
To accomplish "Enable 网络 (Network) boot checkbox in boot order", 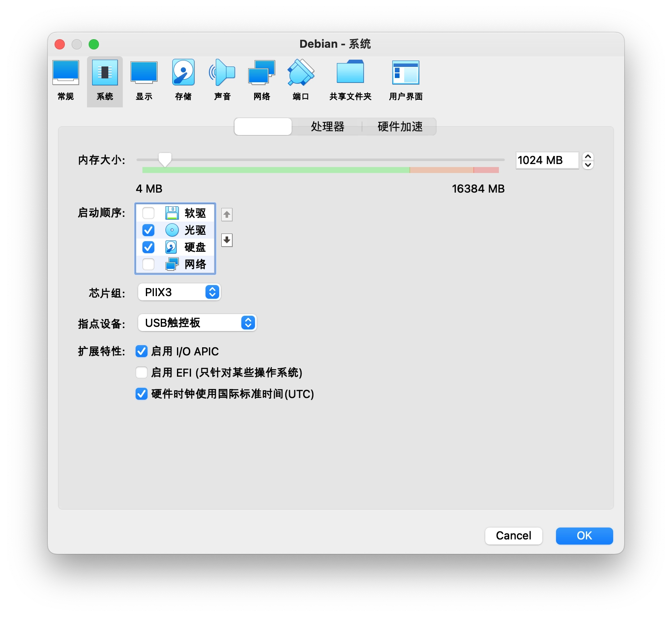I will (x=148, y=264).
